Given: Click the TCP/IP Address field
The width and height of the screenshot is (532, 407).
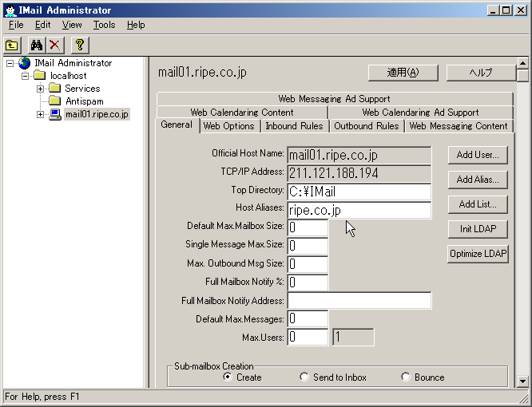Looking at the screenshot, I should [359, 173].
